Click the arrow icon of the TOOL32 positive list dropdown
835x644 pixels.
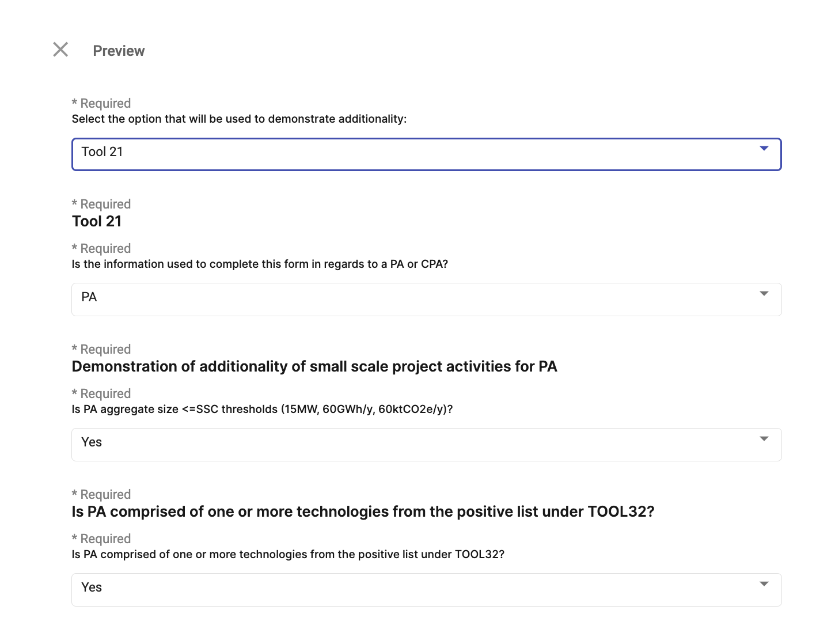pyautogui.click(x=764, y=584)
